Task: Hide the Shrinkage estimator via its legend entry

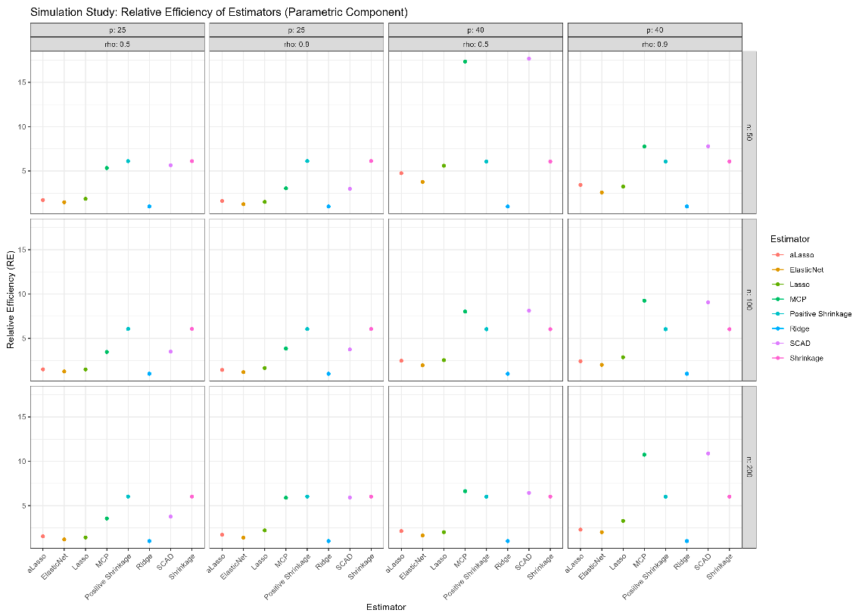Action: tap(777, 358)
